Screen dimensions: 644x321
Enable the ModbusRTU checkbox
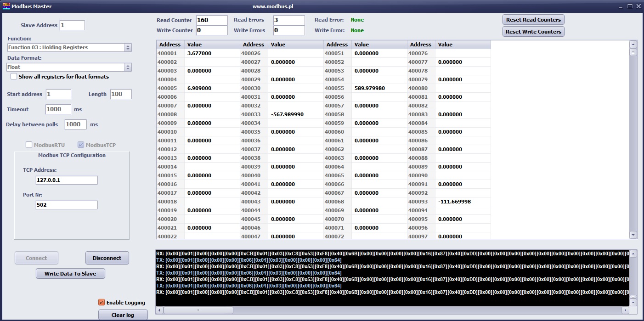point(29,145)
